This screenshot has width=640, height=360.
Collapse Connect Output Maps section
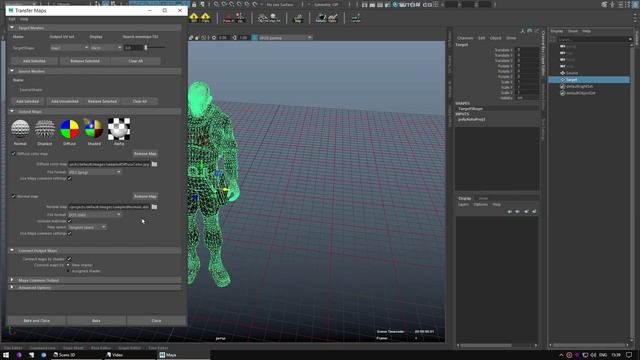tap(12, 251)
